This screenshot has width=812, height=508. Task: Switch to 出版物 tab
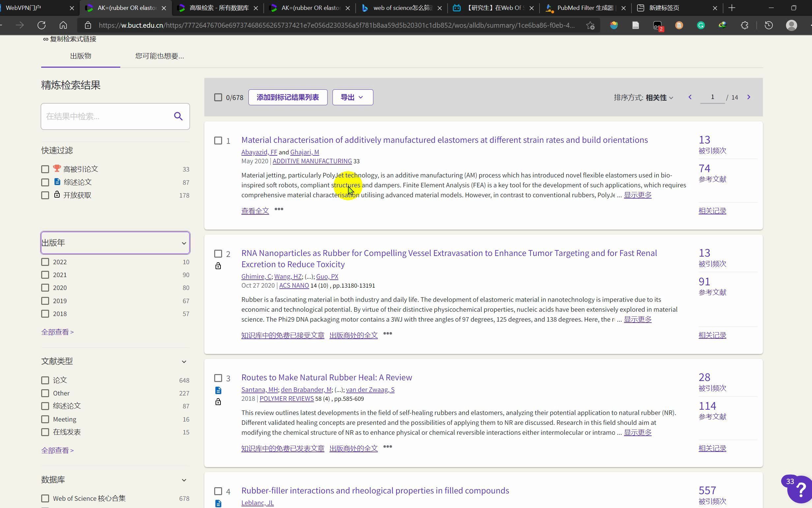(x=80, y=56)
